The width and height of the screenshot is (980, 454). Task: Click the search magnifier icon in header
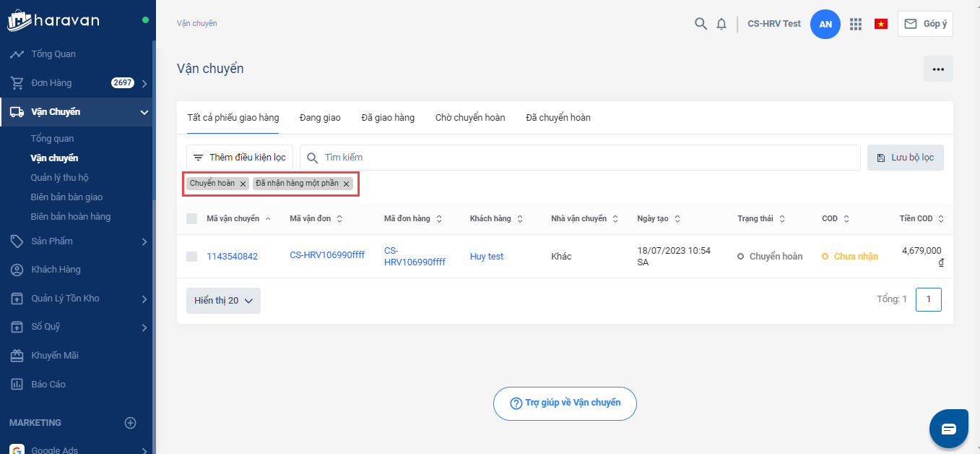700,24
